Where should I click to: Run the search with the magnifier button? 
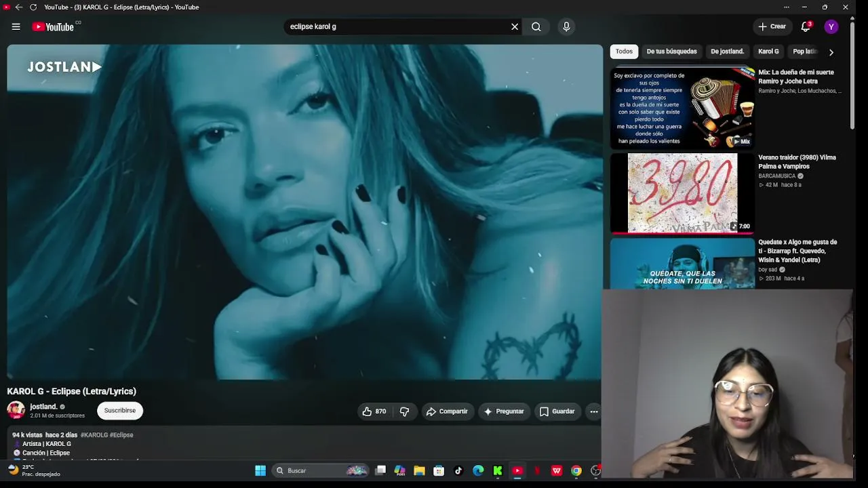coord(536,26)
